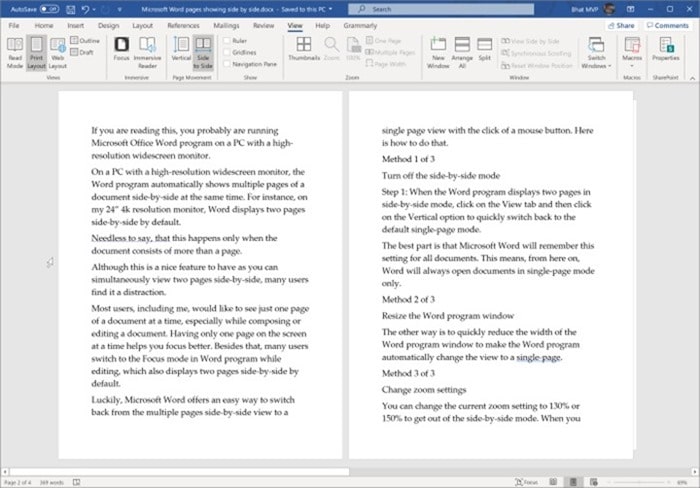
Task: Select Read Mode in status bar
Action: 553,482
